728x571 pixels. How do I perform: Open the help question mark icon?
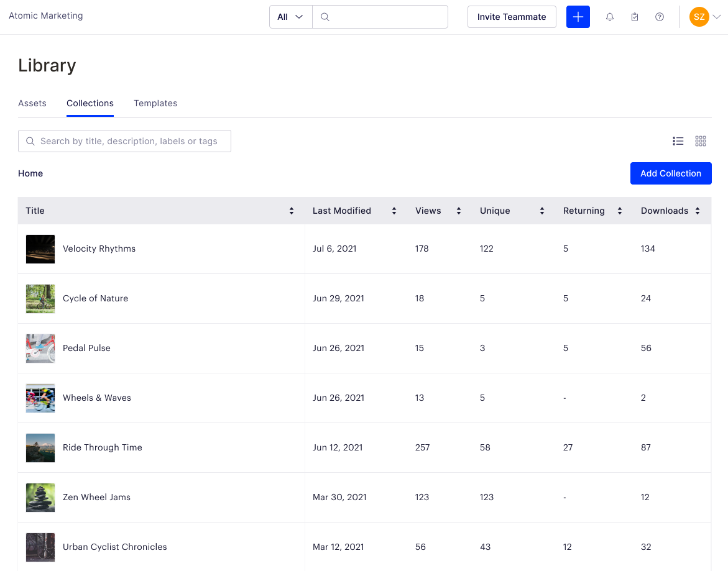click(x=660, y=17)
